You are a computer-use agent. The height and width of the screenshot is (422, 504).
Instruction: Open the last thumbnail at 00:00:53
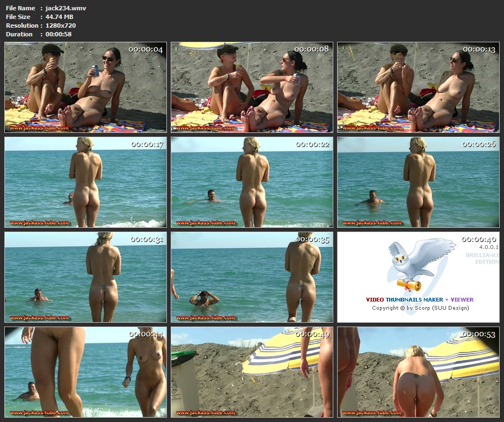[418, 372]
